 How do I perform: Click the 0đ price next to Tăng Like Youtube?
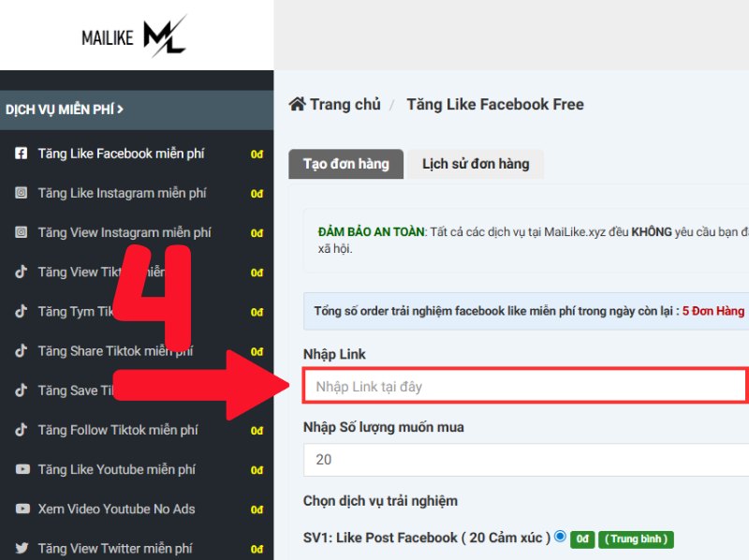point(257,470)
